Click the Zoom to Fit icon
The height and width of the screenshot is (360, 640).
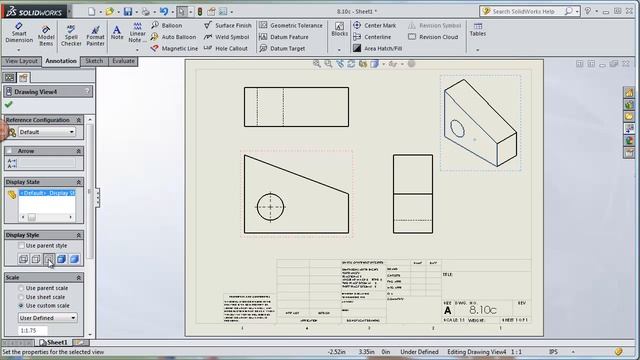(316, 64)
